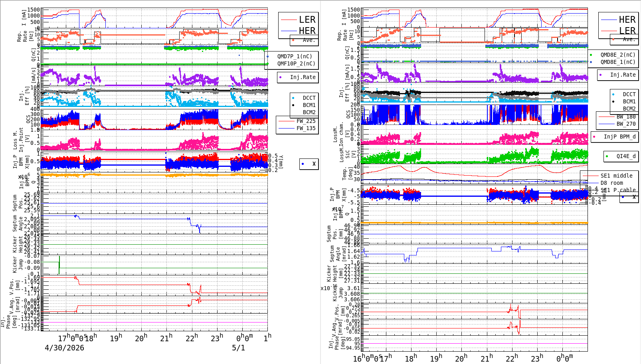Click the Ave. legend entry in the right plot
The width and height of the screenshot is (641, 364).
tap(629, 39)
